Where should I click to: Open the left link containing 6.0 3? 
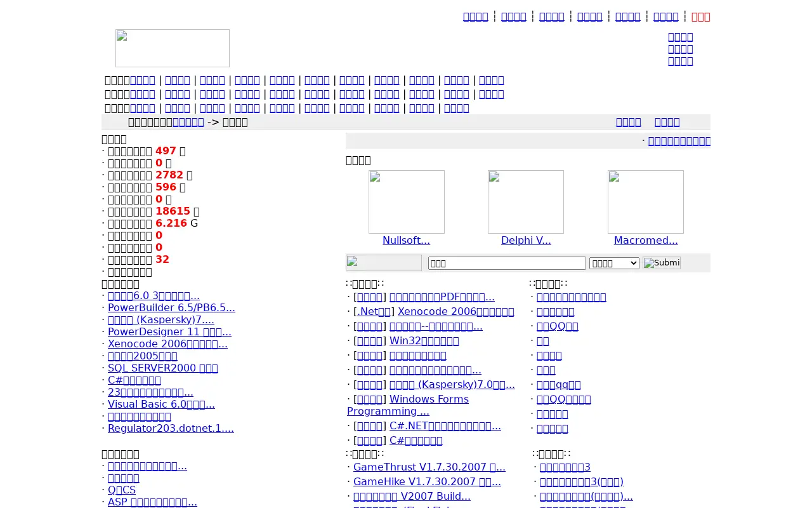coord(154,295)
